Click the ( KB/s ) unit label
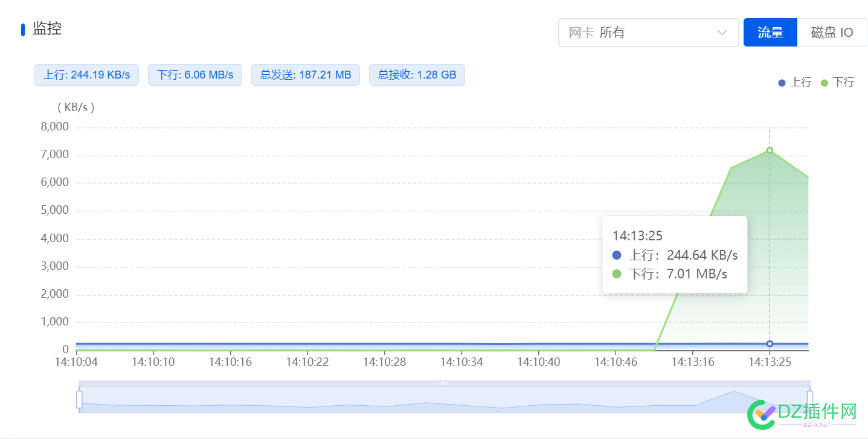868x439 pixels. 76,107
